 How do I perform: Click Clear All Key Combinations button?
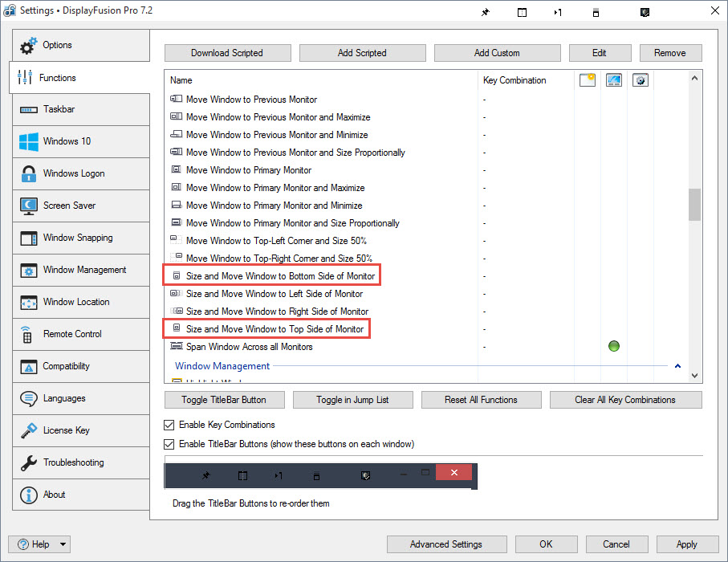[x=625, y=400]
